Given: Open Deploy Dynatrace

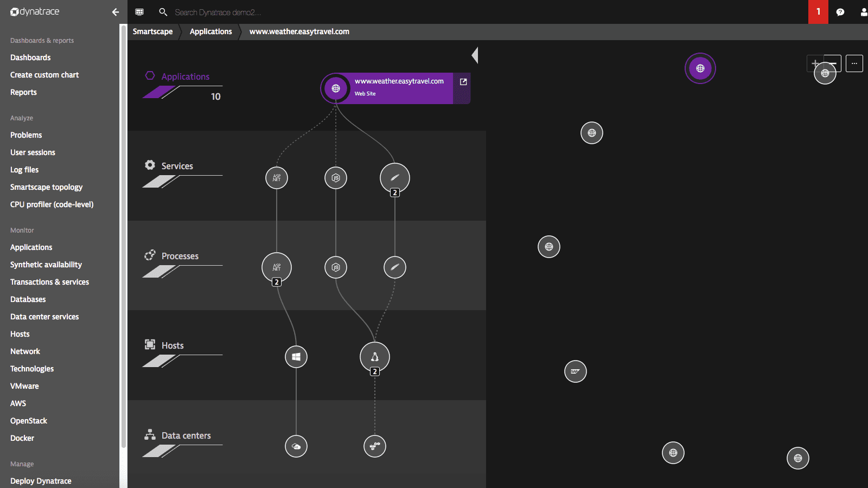Looking at the screenshot, I should pyautogui.click(x=41, y=481).
